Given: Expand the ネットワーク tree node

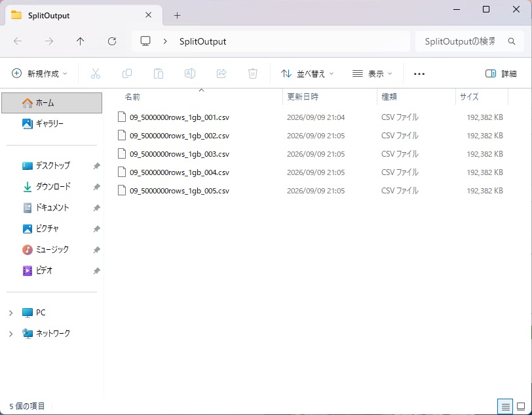Looking at the screenshot, I should point(11,334).
